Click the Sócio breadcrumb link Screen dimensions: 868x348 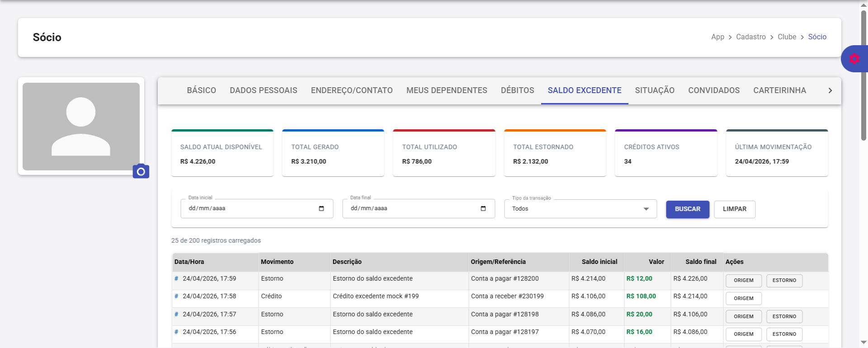point(817,37)
